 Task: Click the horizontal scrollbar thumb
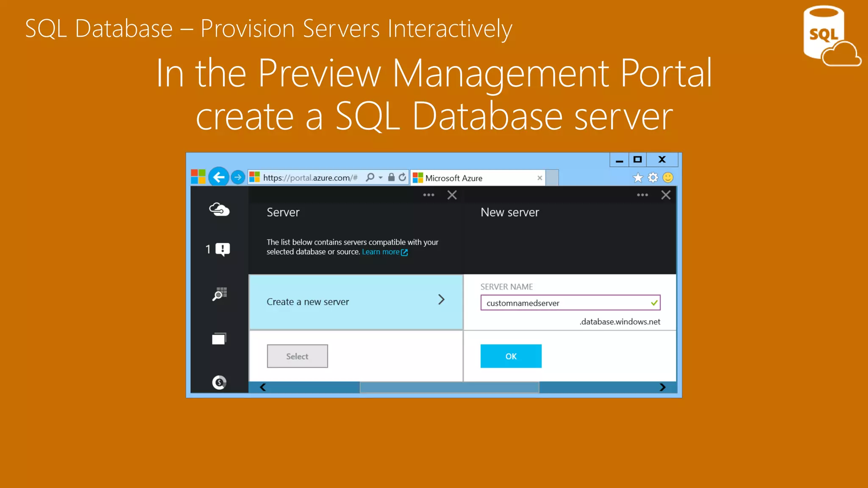(x=449, y=387)
